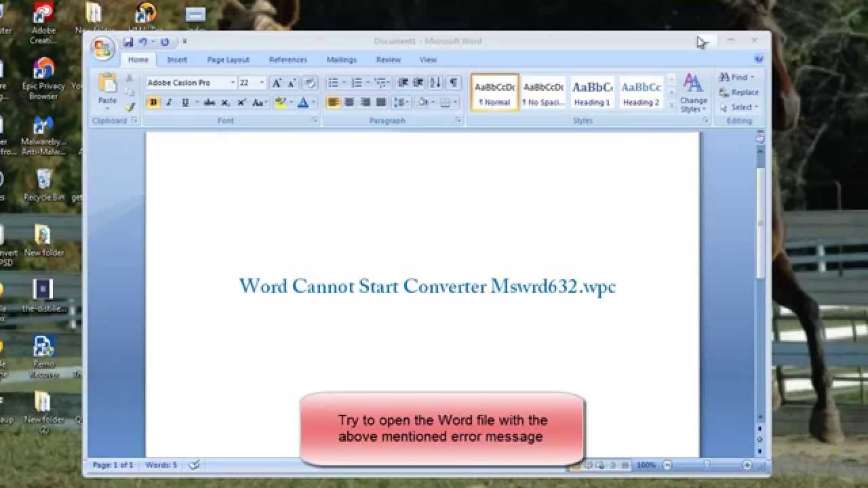Open the View tab

pyautogui.click(x=428, y=60)
